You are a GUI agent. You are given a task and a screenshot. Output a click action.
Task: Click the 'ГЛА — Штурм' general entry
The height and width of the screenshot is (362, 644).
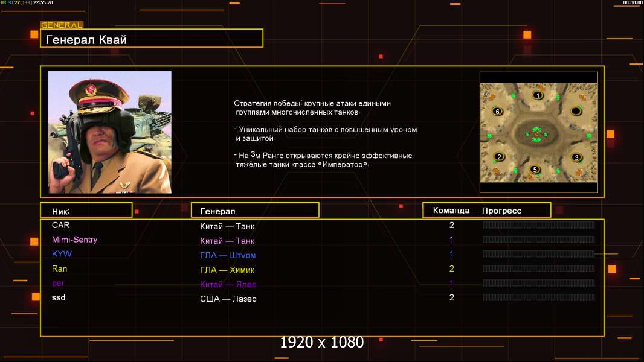(x=228, y=255)
